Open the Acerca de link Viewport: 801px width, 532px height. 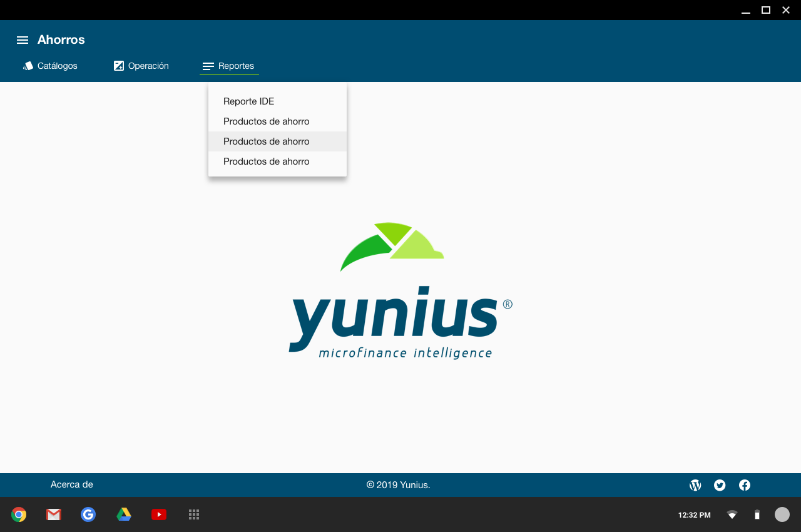72,484
